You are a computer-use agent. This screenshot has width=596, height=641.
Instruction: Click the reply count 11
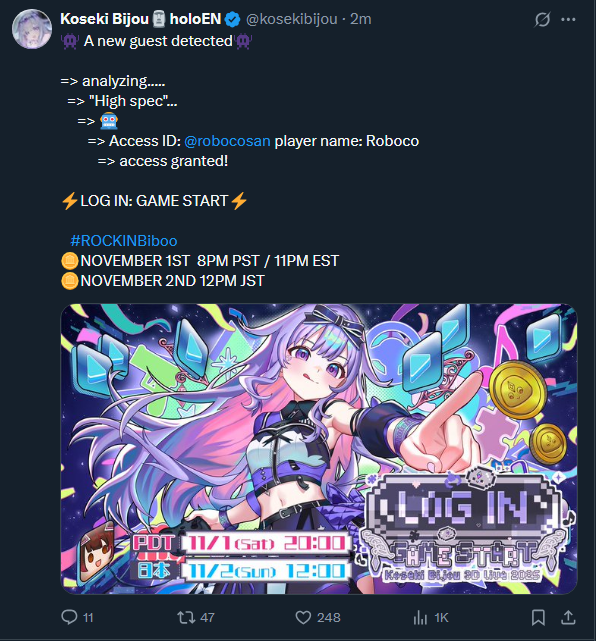click(x=88, y=617)
